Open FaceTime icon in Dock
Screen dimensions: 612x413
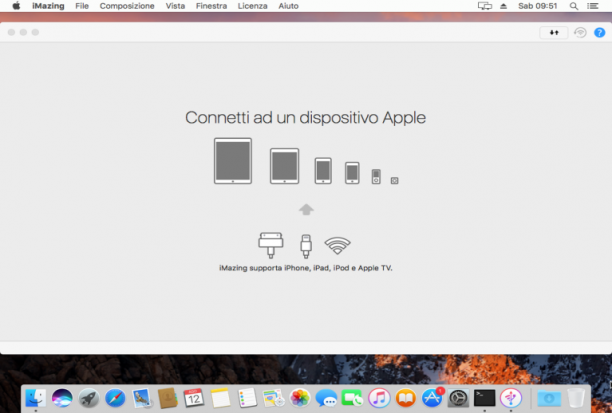coord(352,398)
